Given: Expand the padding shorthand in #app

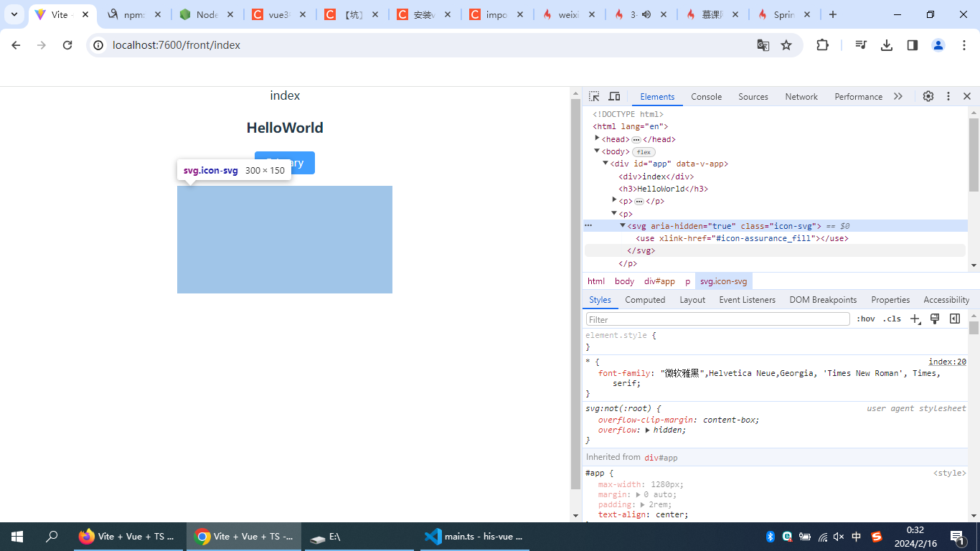Looking at the screenshot, I should pos(644,504).
